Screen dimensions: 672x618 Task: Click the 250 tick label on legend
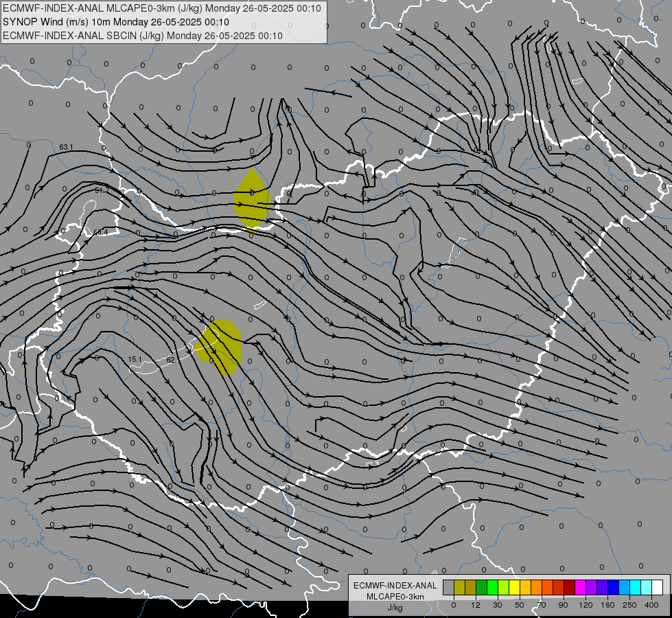(629, 605)
